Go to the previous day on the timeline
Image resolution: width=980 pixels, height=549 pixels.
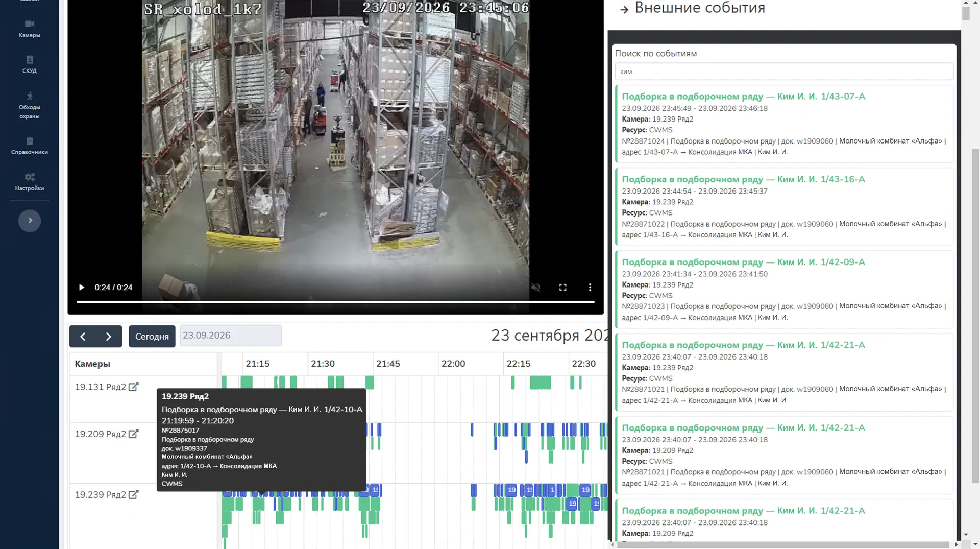point(83,337)
